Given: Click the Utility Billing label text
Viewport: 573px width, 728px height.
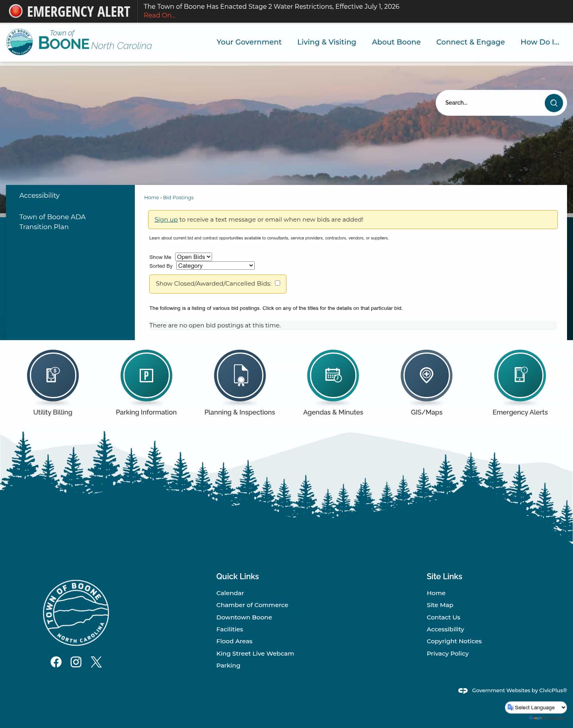Looking at the screenshot, I should point(53,412).
